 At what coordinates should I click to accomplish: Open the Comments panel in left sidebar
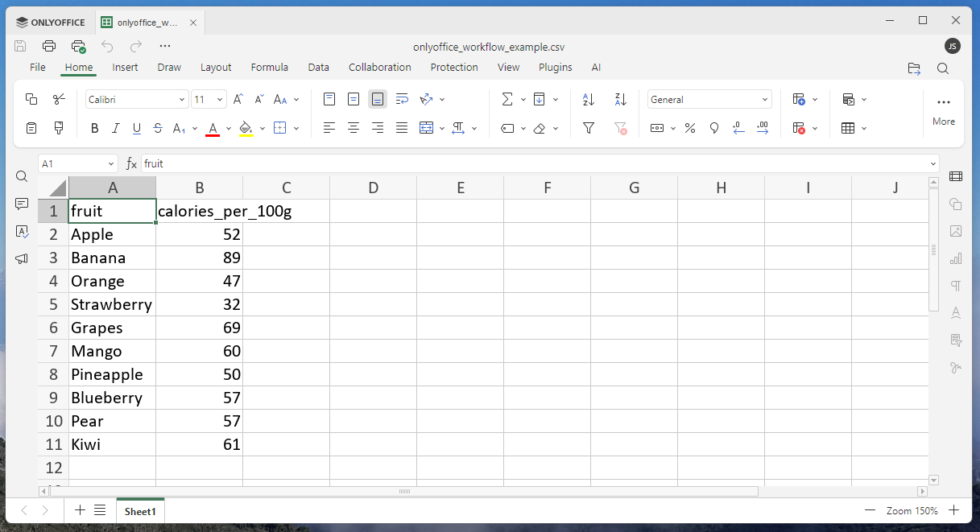tap(22, 204)
